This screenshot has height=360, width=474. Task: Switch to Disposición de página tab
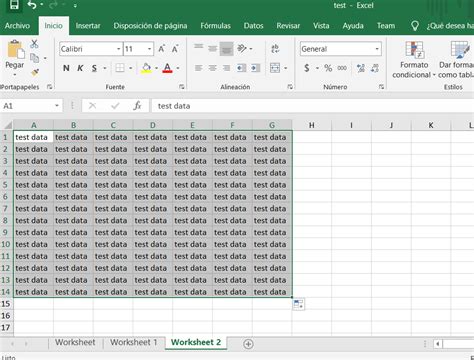[x=150, y=26]
